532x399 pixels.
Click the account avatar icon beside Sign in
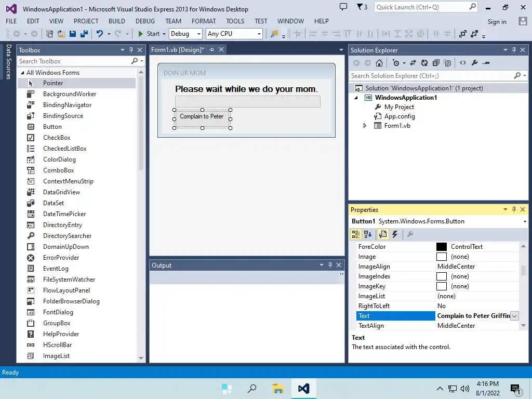click(523, 21)
